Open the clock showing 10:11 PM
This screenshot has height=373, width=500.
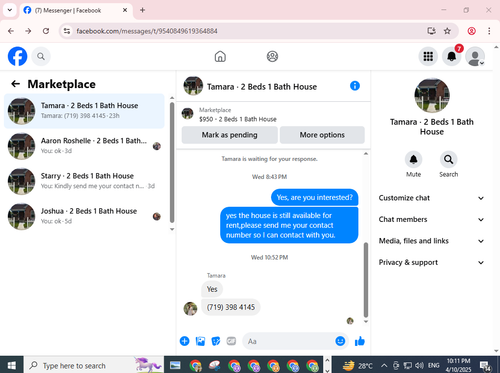pyautogui.click(x=459, y=365)
